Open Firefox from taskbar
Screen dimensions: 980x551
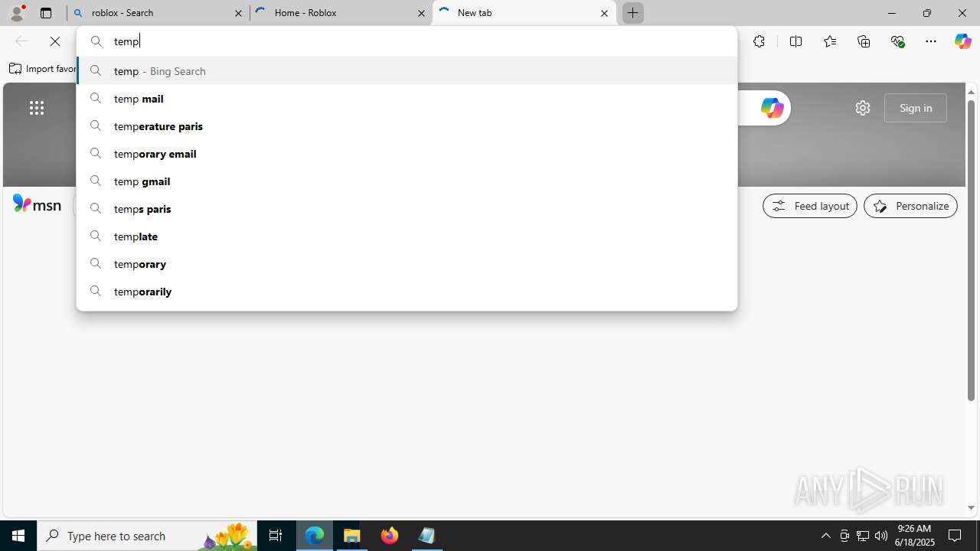tap(390, 536)
